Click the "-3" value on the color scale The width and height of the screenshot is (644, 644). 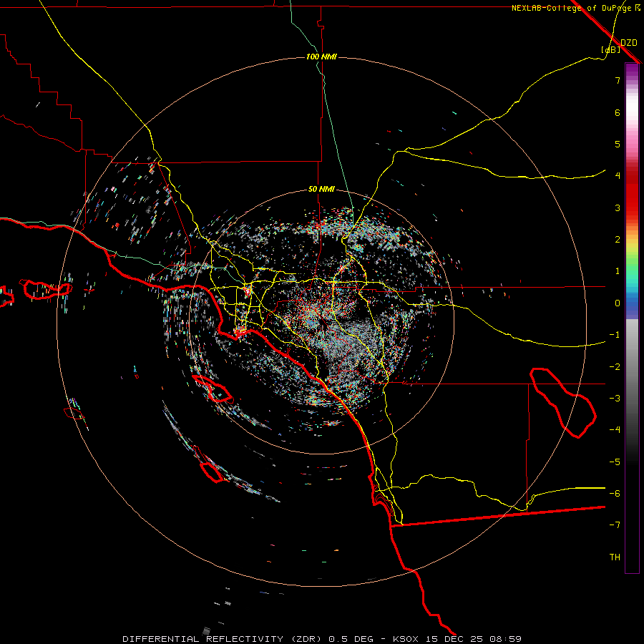615,399
